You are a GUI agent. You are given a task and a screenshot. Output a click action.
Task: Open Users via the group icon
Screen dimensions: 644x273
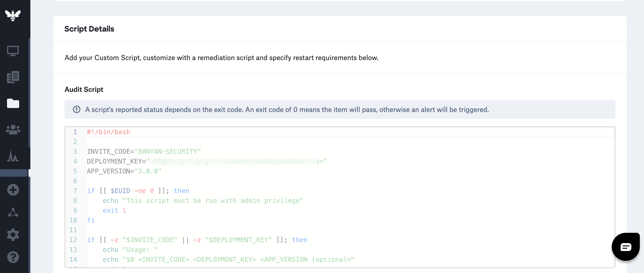[13, 129]
